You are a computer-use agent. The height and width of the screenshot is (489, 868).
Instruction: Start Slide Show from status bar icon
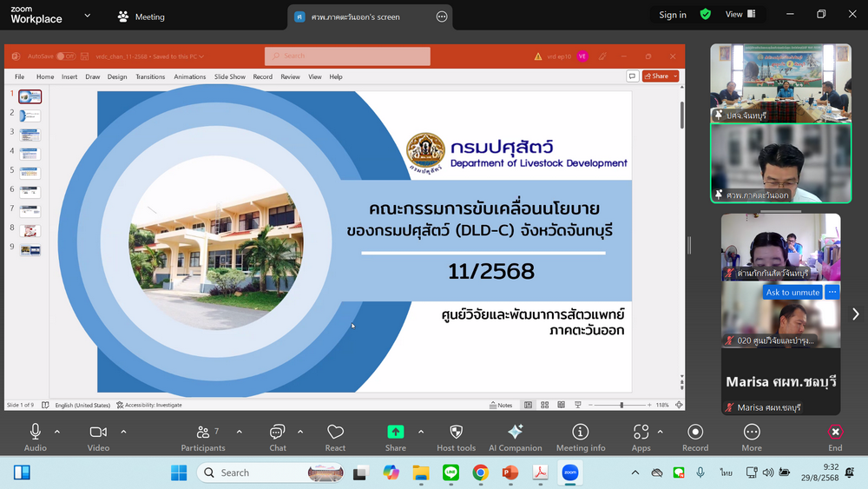(578, 405)
